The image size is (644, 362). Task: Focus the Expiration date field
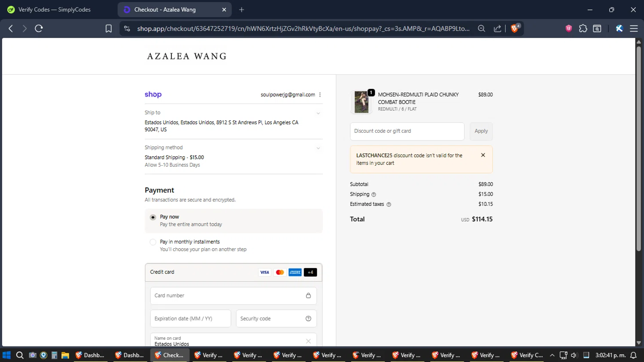coord(191,319)
